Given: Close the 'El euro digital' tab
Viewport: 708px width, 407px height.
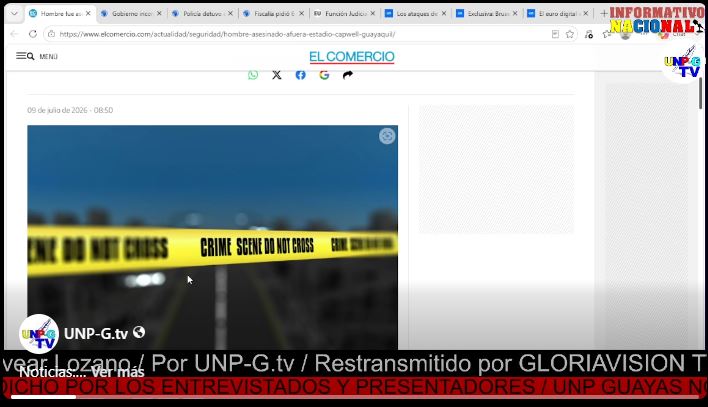Looking at the screenshot, I should tap(586, 14).
